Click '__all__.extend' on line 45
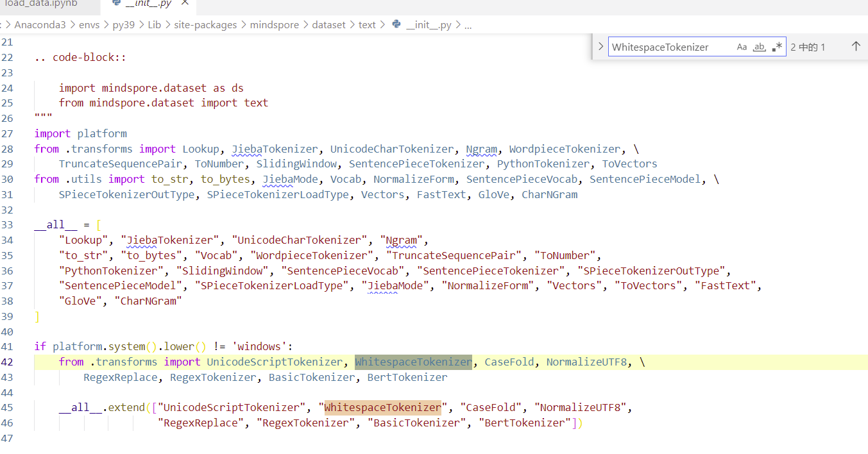The width and height of the screenshot is (868, 454). tap(102, 407)
